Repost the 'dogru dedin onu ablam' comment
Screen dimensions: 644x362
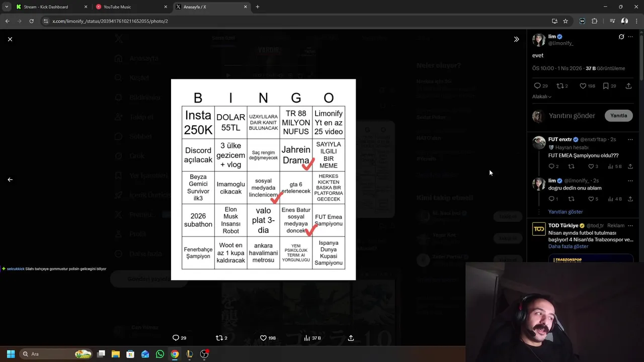pos(571,199)
